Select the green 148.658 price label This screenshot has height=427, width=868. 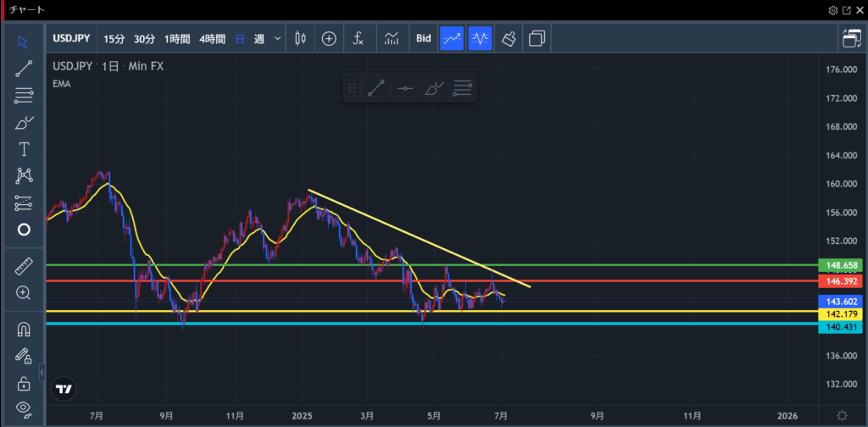[842, 265]
